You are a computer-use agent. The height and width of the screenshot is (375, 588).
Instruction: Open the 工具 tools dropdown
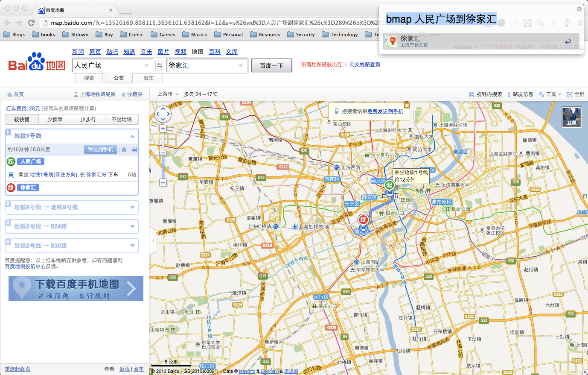550,94
